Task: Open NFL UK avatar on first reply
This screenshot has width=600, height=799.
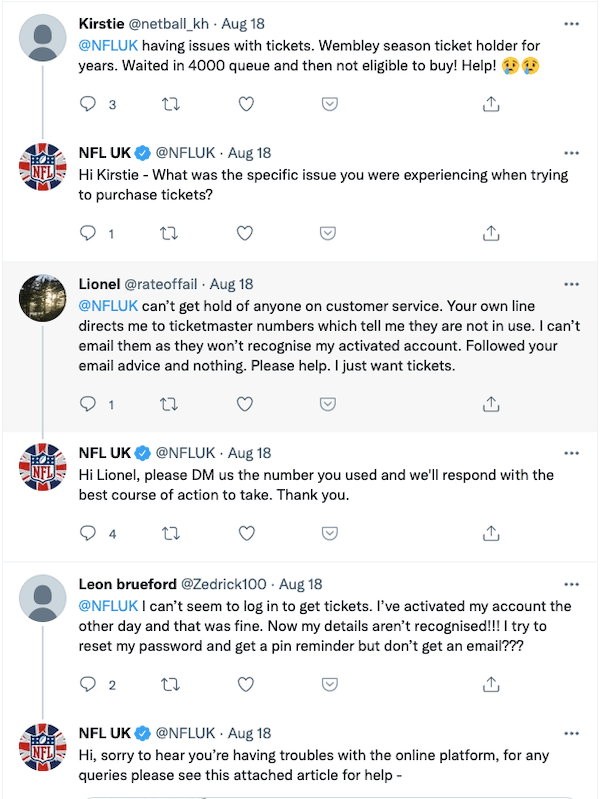Action: [43, 166]
